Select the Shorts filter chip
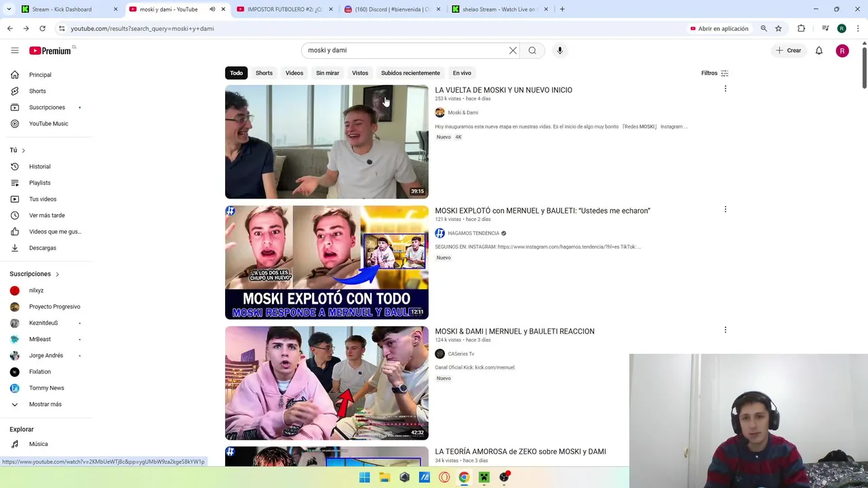The image size is (868, 488). point(264,73)
